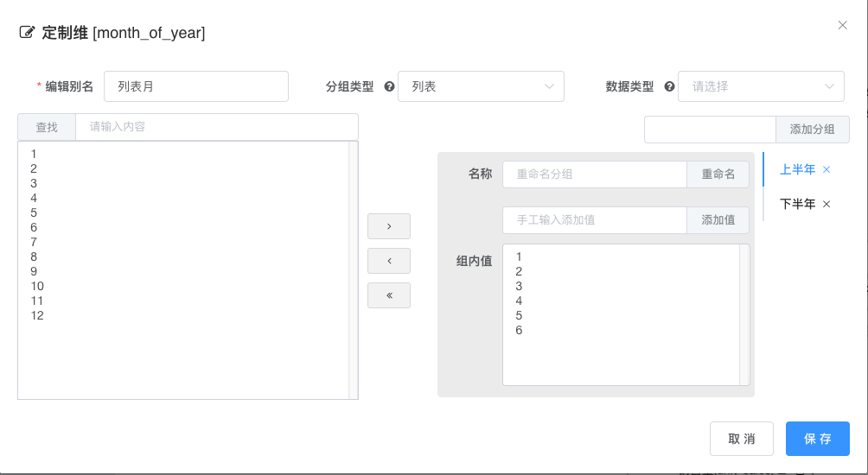Image resolution: width=868 pixels, height=475 pixels.
Task: Click the 重命名 button
Action: 718,174
